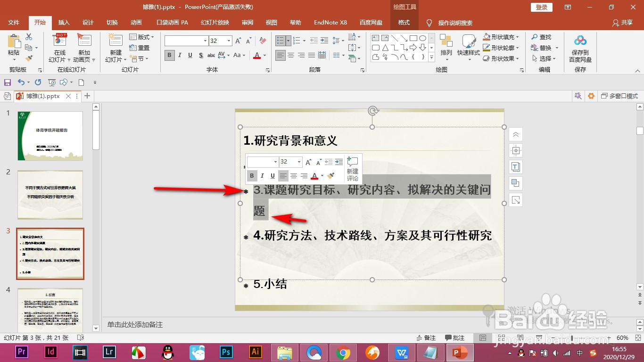Screen dimensions: 644x362
Task: Click the 登录 (Sign in) button
Action: (x=541, y=7)
